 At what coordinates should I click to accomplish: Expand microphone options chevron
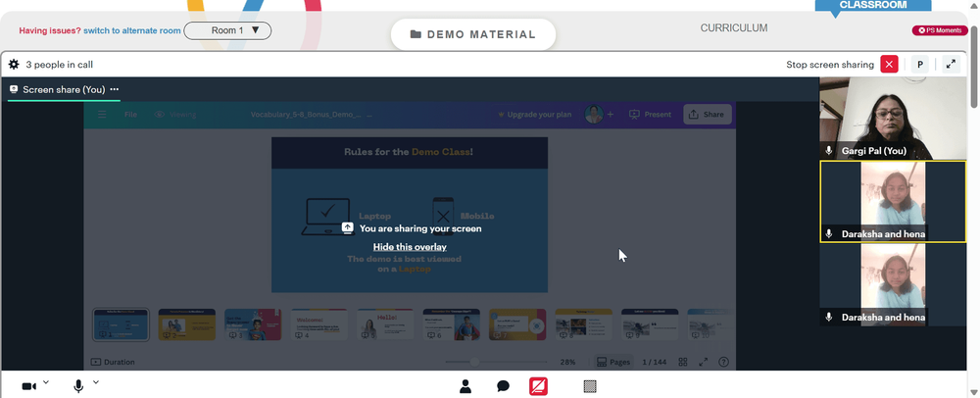(x=96, y=382)
